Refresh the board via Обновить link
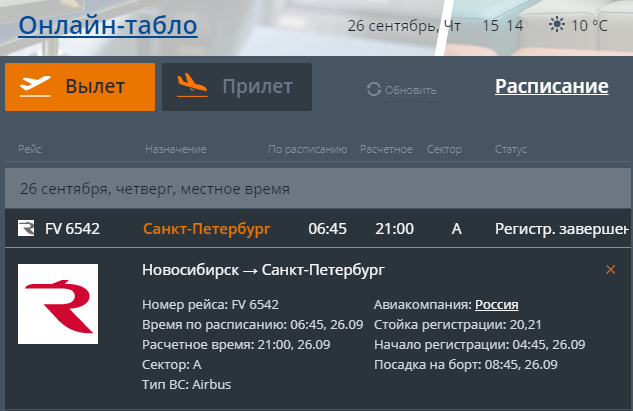 pyautogui.click(x=411, y=90)
